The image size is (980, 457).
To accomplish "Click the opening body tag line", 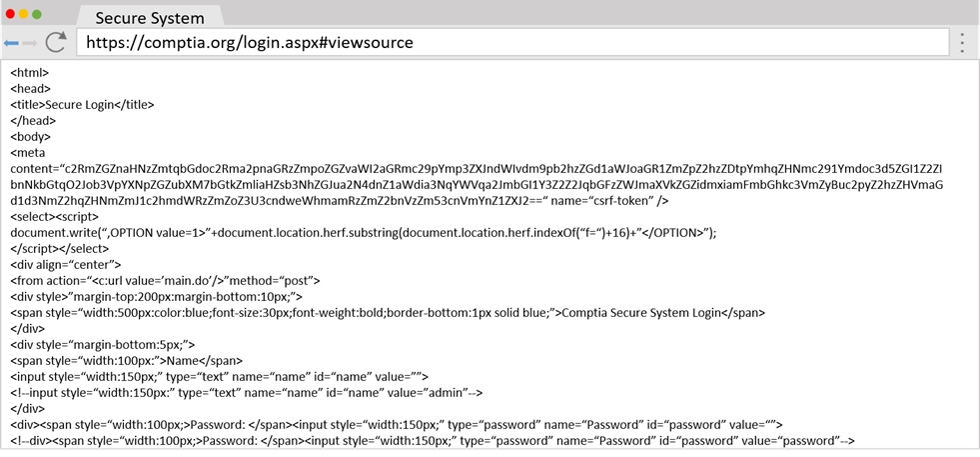I will 30,136.
